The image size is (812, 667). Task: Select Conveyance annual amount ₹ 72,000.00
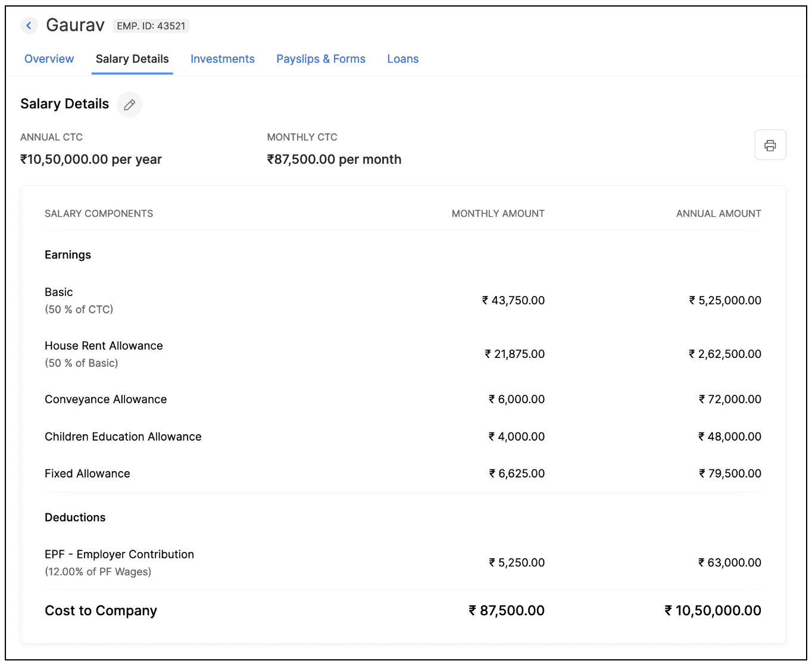pyautogui.click(x=730, y=400)
